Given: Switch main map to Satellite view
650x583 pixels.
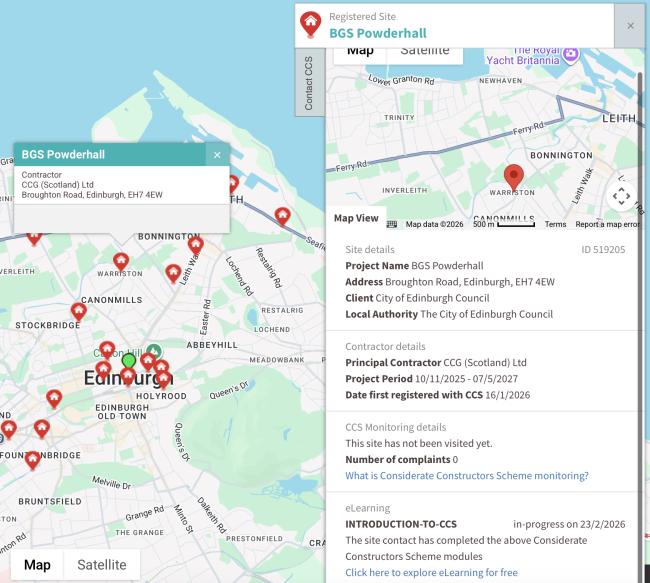Looking at the screenshot, I should (x=102, y=564).
